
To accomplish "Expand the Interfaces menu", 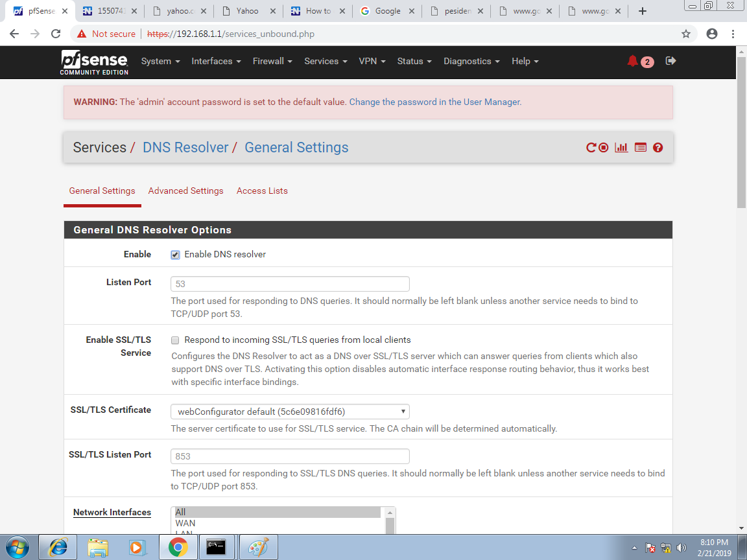I will pyautogui.click(x=217, y=61).
